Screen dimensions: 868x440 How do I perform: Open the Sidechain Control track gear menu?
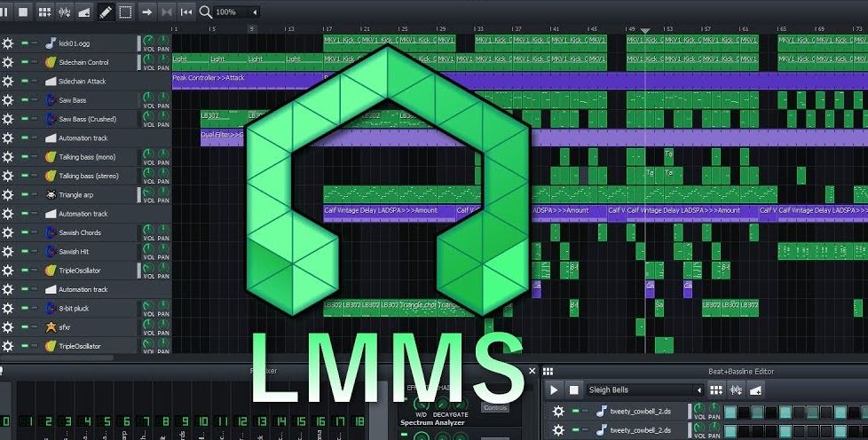pos(7,63)
